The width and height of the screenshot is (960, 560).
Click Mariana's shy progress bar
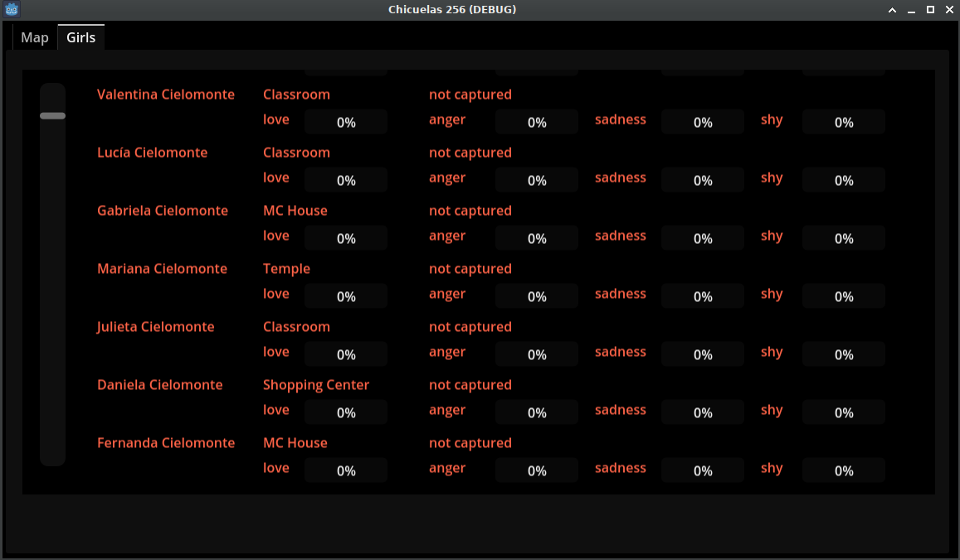pos(844,296)
